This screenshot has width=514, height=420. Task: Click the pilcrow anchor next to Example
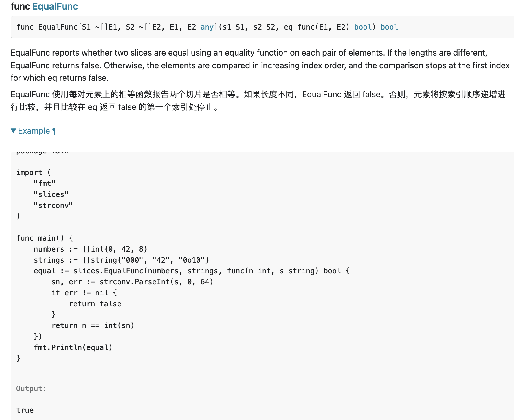click(55, 131)
